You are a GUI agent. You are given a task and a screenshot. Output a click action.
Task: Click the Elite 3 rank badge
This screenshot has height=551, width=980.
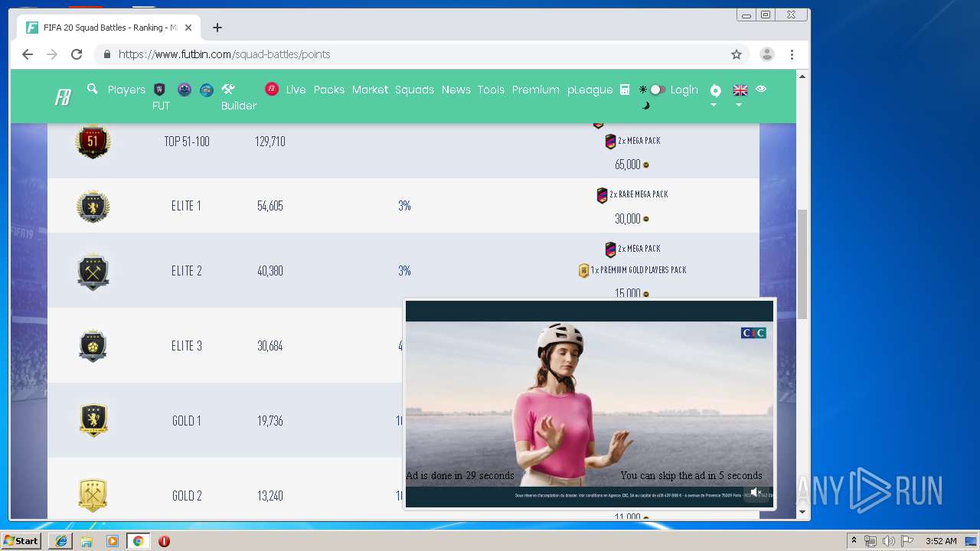[x=93, y=346]
